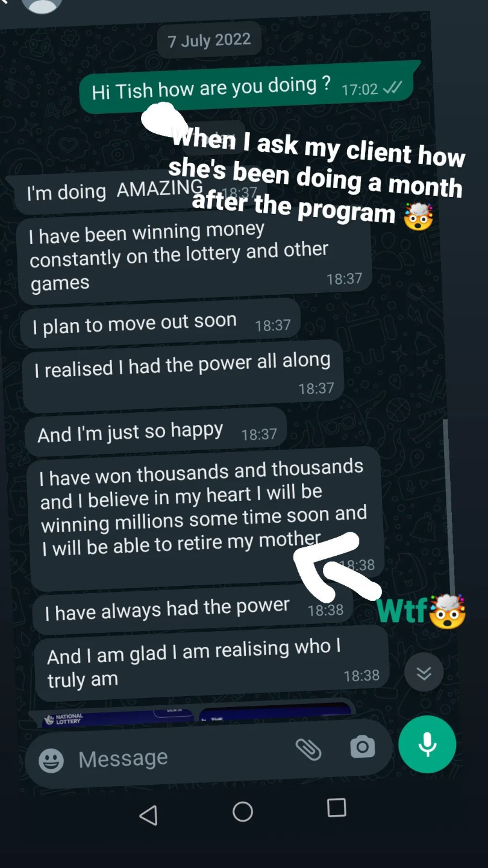Tap the contact profile avatar at top

(x=42, y=5)
